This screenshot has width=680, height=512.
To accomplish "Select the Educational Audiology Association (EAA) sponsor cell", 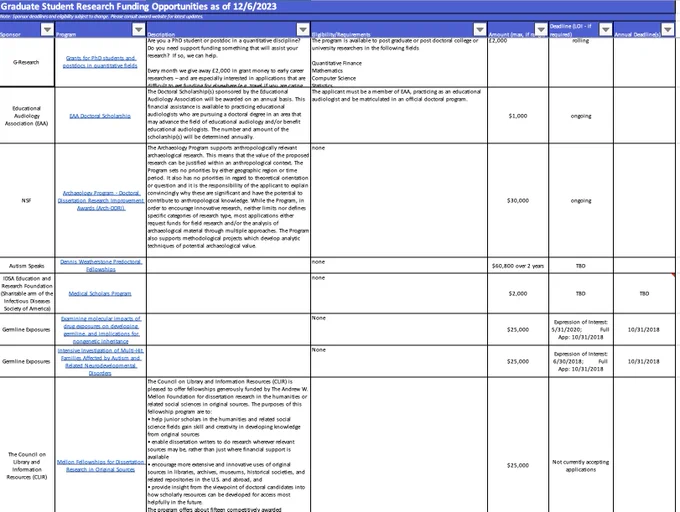I will click(27, 116).
